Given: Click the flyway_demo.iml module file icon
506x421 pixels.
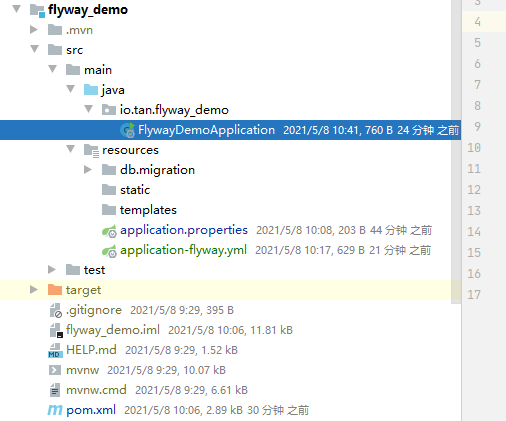Looking at the screenshot, I should (x=56, y=331).
